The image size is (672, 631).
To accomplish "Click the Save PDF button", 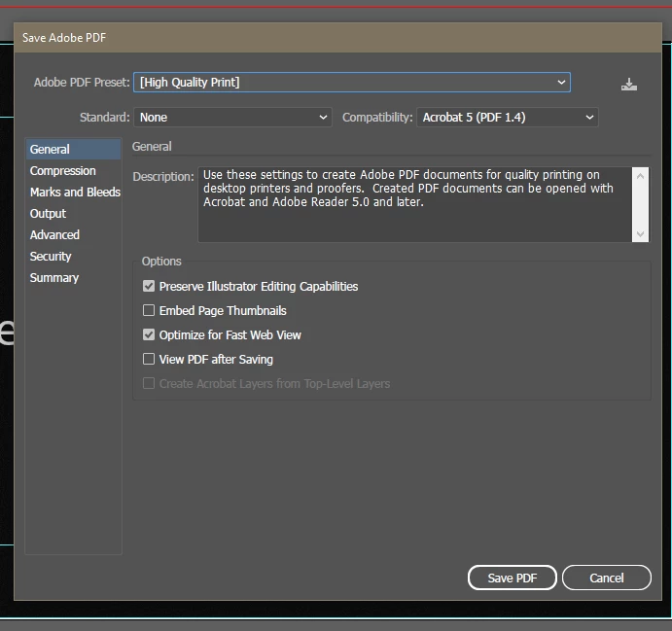I will (x=513, y=578).
